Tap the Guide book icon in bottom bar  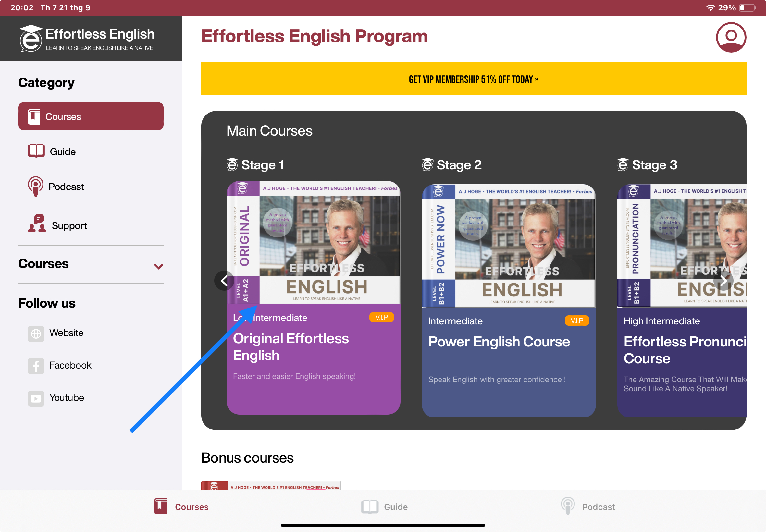(369, 507)
